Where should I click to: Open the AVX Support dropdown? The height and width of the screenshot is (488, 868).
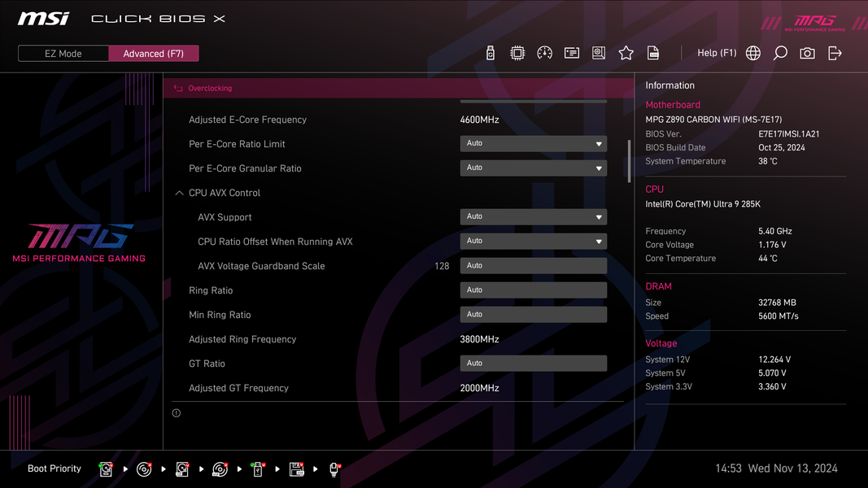pyautogui.click(x=533, y=217)
